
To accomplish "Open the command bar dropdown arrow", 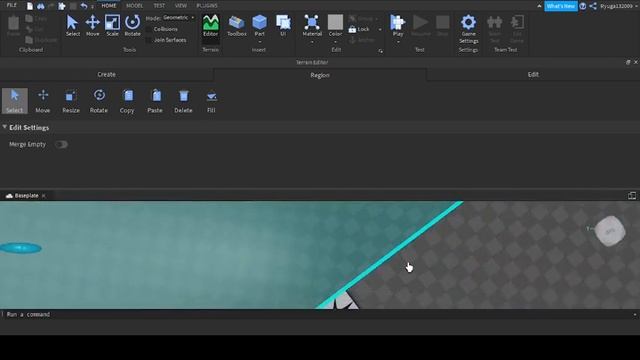I will [x=635, y=315].
